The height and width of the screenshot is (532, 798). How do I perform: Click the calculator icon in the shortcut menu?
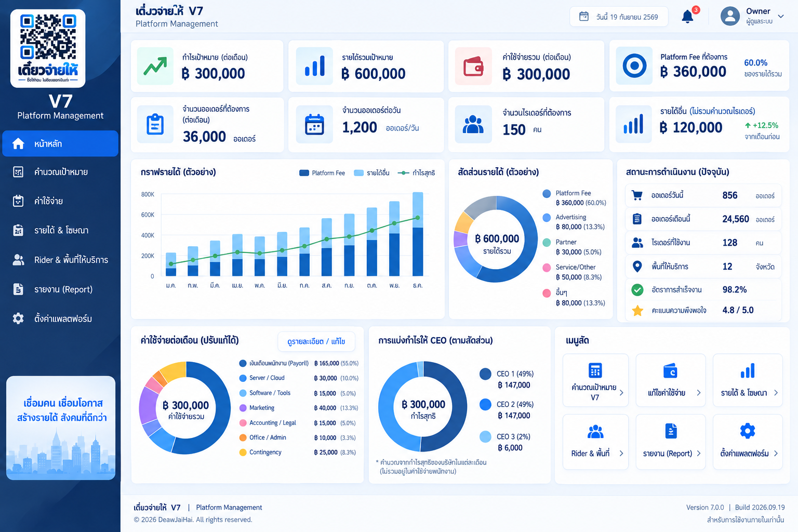pyautogui.click(x=595, y=370)
